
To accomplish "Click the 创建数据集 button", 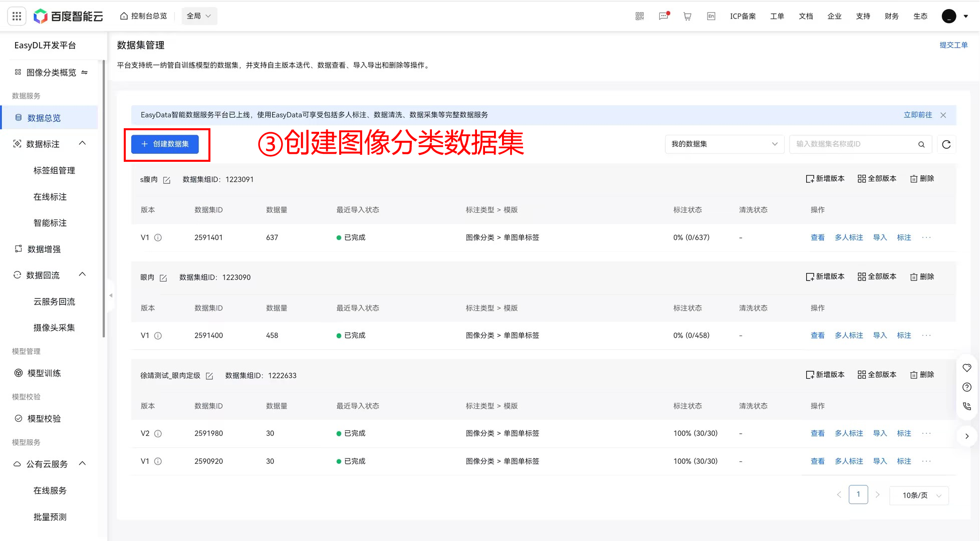I will (x=165, y=144).
